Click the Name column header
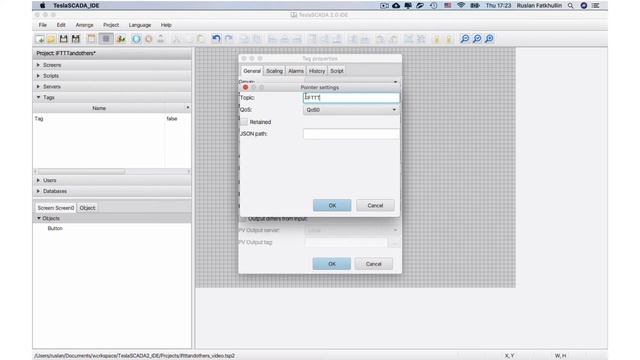This screenshot has height=360, width=640. pyautogui.click(x=99, y=108)
